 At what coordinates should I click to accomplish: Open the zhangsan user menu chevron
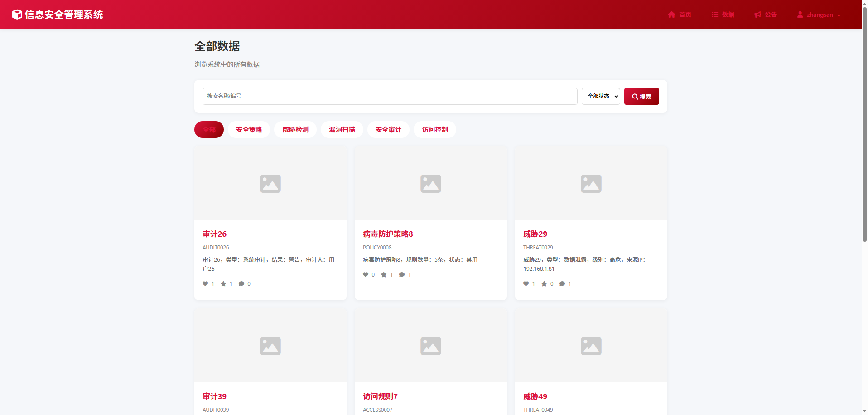pos(839,15)
